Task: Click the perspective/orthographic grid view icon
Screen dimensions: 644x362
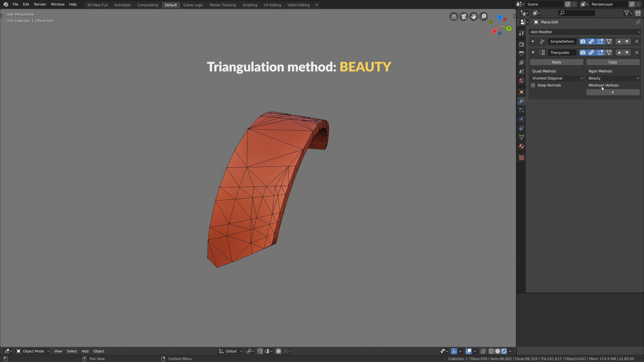Action: click(x=454, y=17)
